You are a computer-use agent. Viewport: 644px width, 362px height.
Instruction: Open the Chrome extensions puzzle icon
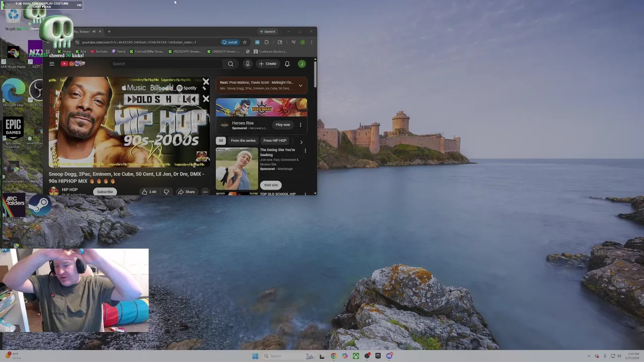click(267, 42)
